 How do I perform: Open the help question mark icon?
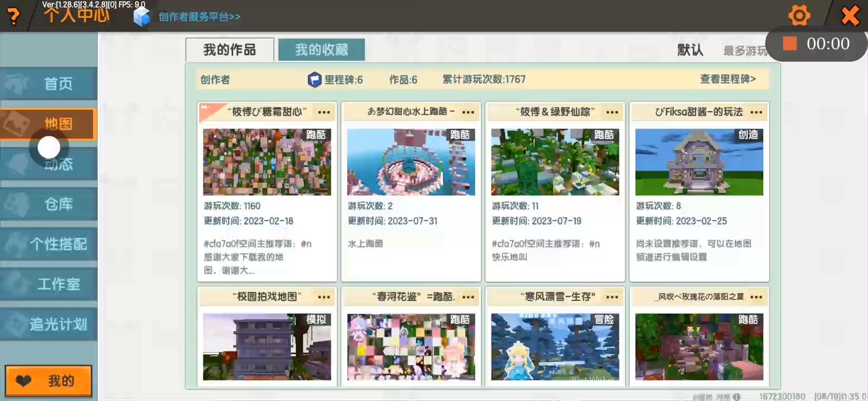click(13, 16)
